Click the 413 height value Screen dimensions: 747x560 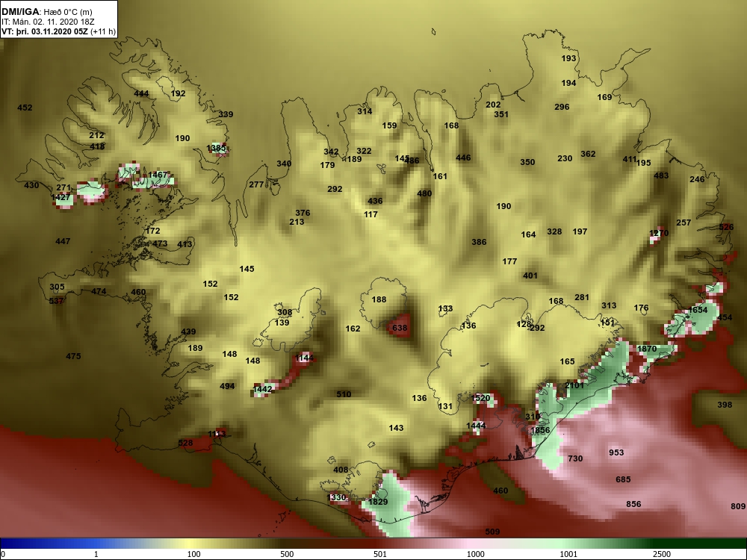[185, 244]
